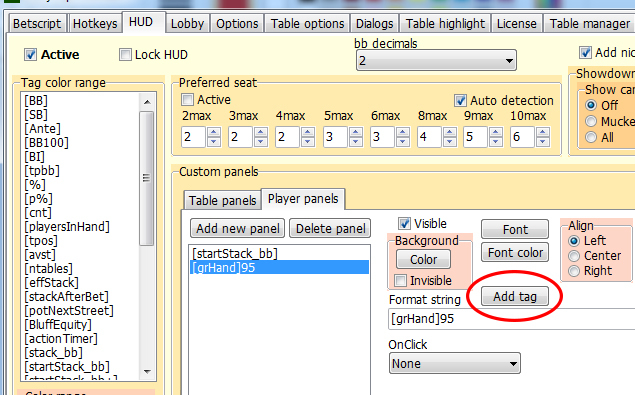Click the Add new panel button
The width and height of the screenshot is (635, 395).
coord(238,228)
